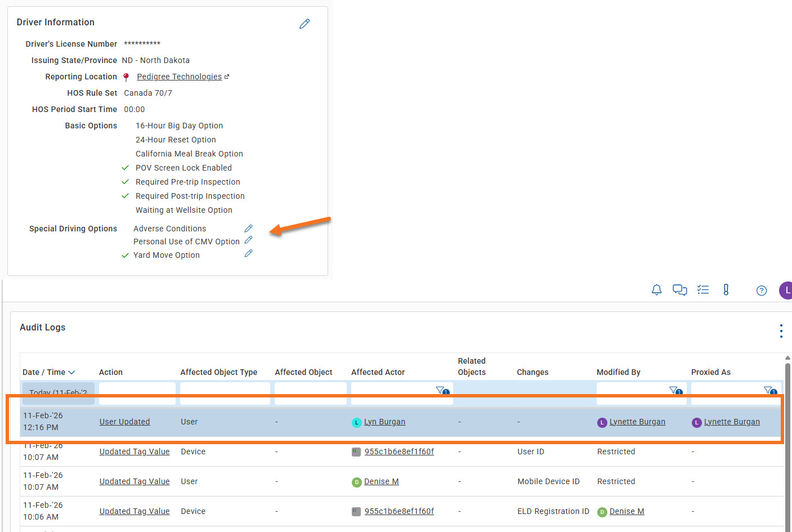Click the Affected Actor column filter icon
This screenshot has width=792, height=532.
[442, 390]
